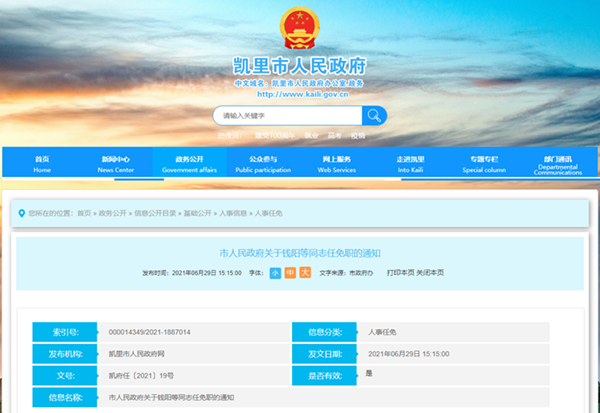The image size is (600, 413).
Task: Select small font size 小
Action: [274, 272]
